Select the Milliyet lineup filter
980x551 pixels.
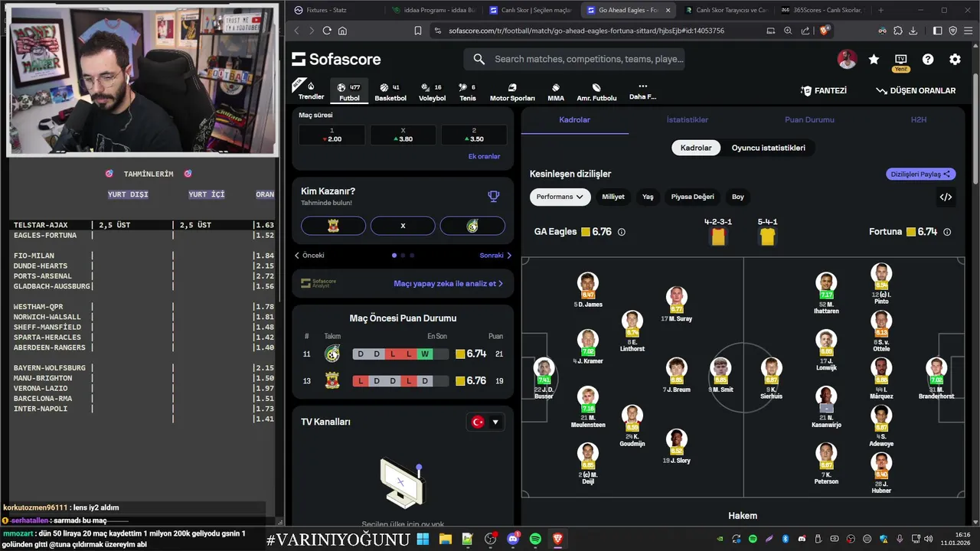[613, 197]
